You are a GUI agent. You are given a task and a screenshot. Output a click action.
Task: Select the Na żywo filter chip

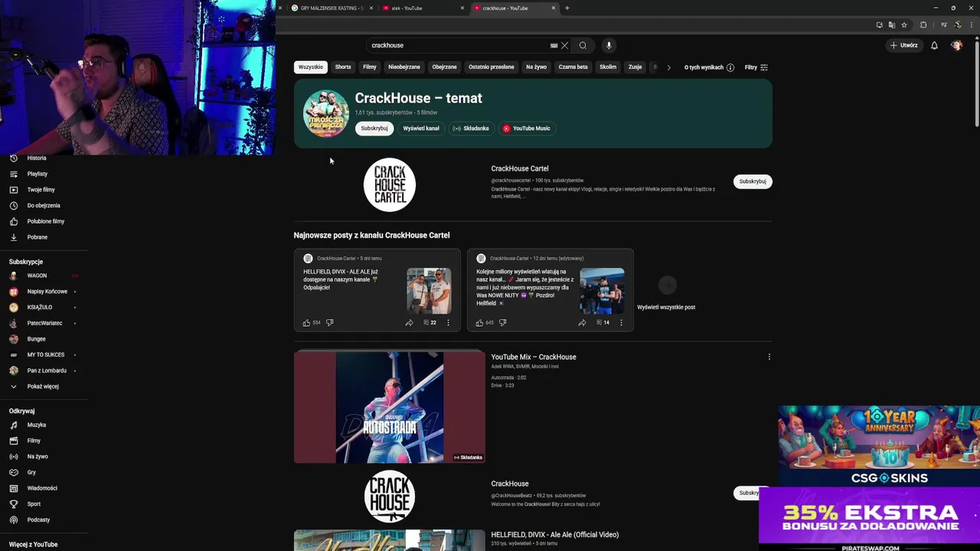pos(536,67)
